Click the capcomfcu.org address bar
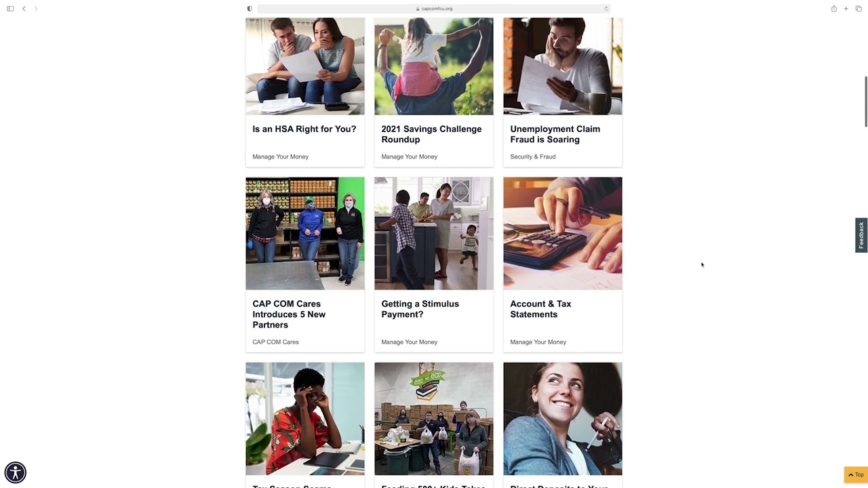The width and height of the screenshot is (868, 488). pos(434,9)
